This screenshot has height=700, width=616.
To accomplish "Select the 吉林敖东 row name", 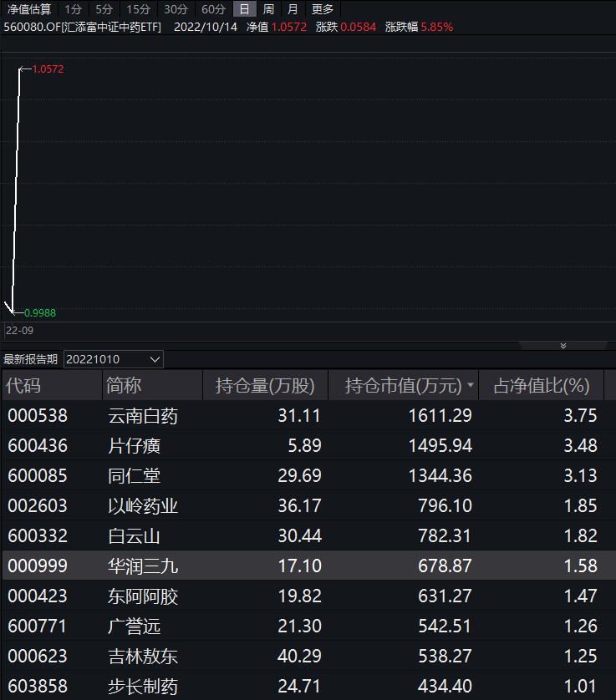I will [x=143, y=657].
